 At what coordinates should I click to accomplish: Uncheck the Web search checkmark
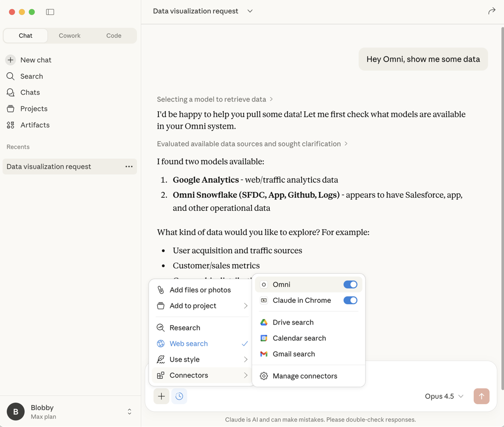pyautogui.click(x=245, y=343)
